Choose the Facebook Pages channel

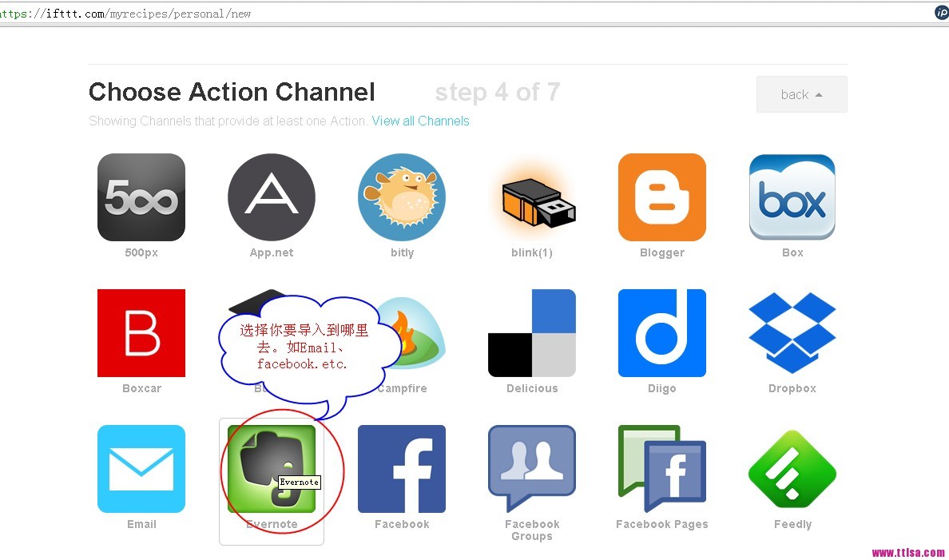(x=661, y=469)
